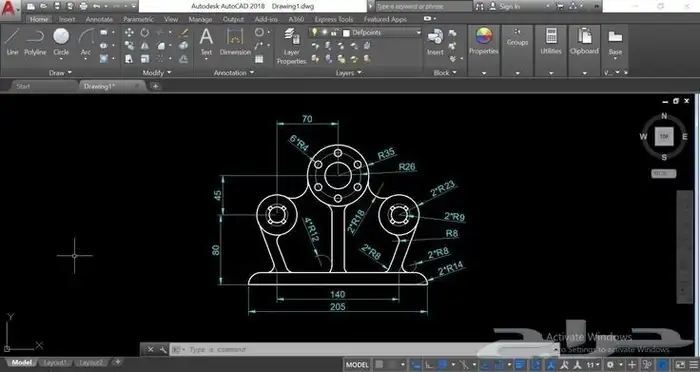Toggle MODEL space button in status bar
The height and width of the screenshot is (372, 700).
pos(357,364)
